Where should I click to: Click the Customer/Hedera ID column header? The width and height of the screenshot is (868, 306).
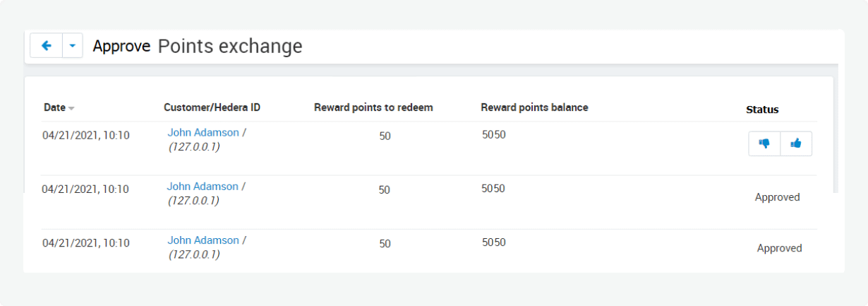pos(212,107)
